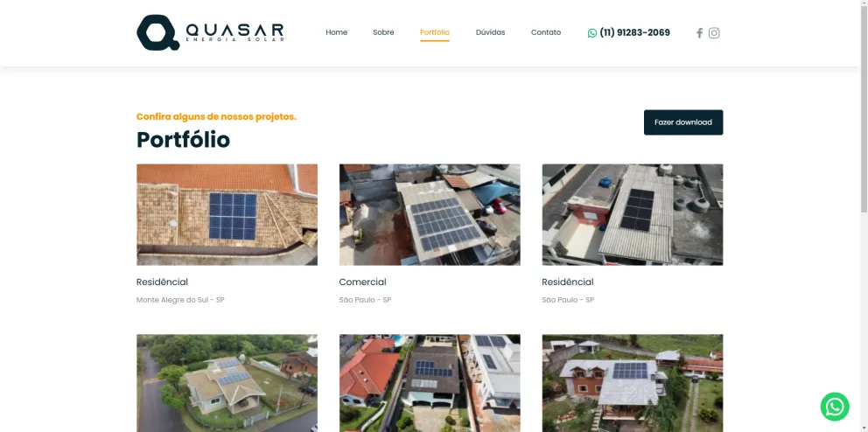
Task: Click the WhatsApp icon beside phone number
Action: point(592,32)
